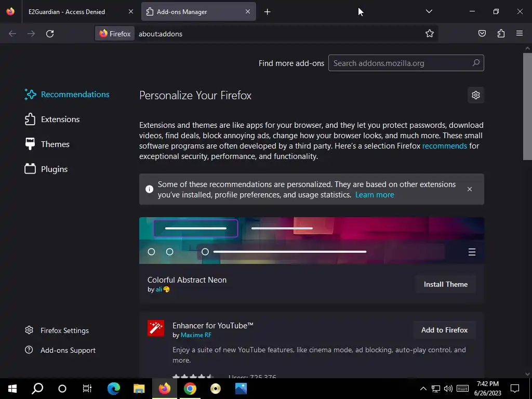Click the page vertical scrollbar thumb
Viewport: 532px width, 399px height.
coord(528,106)
